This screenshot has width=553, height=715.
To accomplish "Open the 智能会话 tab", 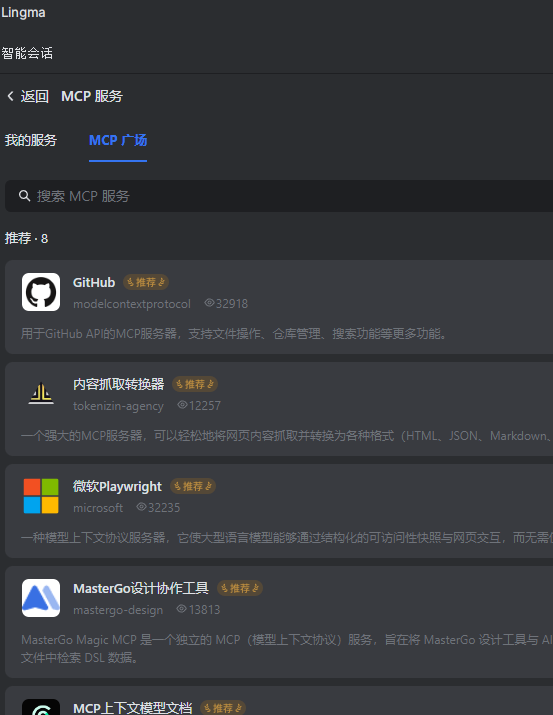I will point(27,53).
